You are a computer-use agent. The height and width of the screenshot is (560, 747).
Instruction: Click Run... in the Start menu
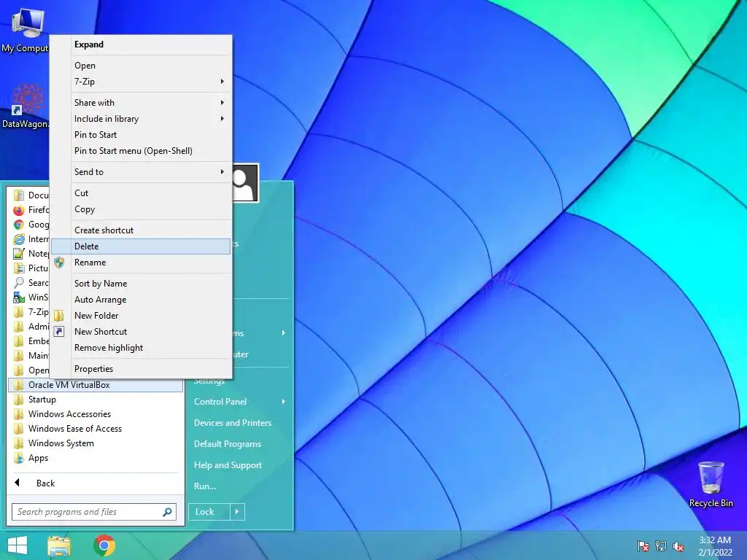tap(205, 486)
